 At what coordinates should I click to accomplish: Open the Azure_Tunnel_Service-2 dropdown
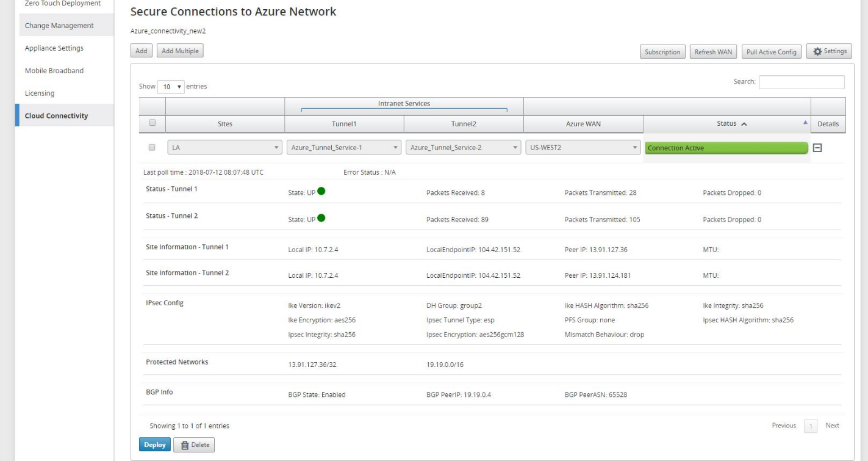(x=463, y=148)
